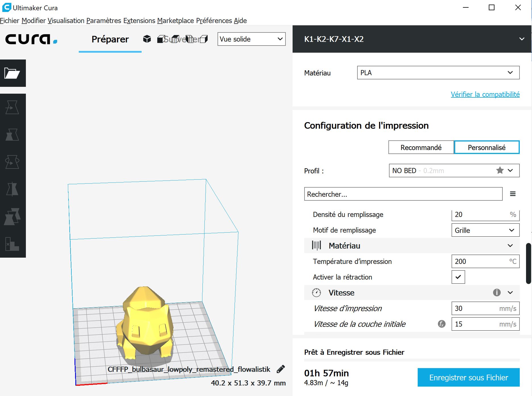Select the Move tool in left toolbar
532x396 pixels.
click(12, 107)
